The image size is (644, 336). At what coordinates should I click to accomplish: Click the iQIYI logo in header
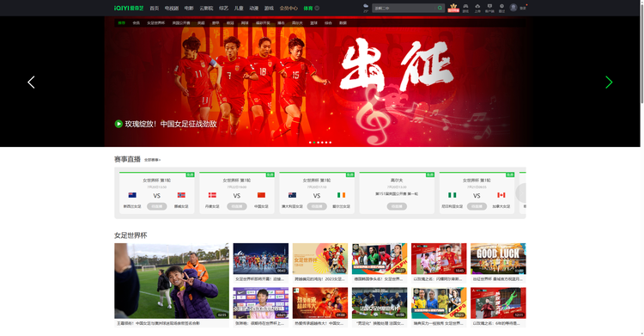129,9
